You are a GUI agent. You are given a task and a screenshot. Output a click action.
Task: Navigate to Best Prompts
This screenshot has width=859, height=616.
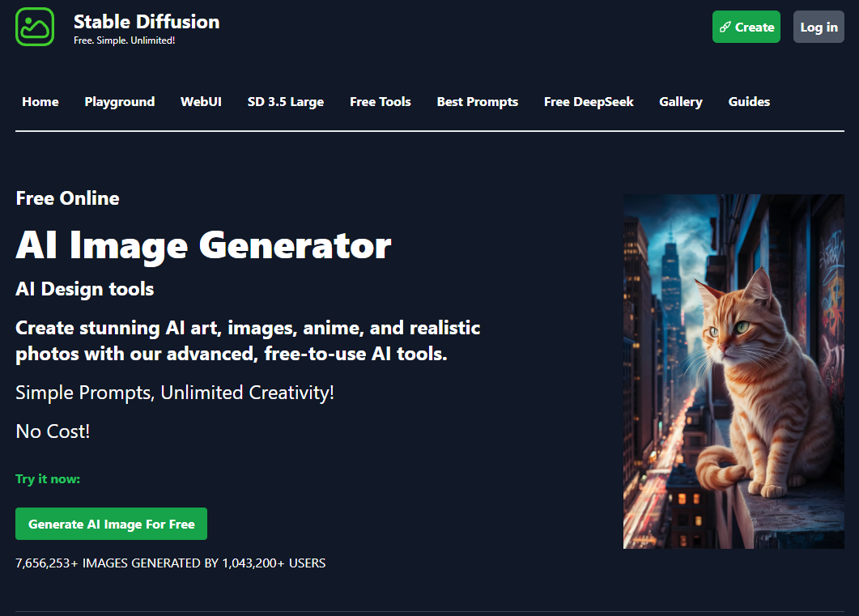477,101
